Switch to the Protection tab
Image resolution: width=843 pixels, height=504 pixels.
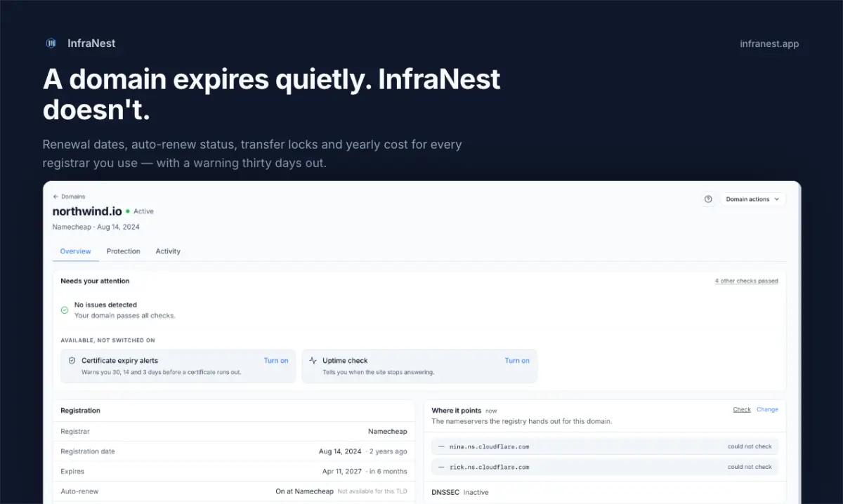click(123, 251)
